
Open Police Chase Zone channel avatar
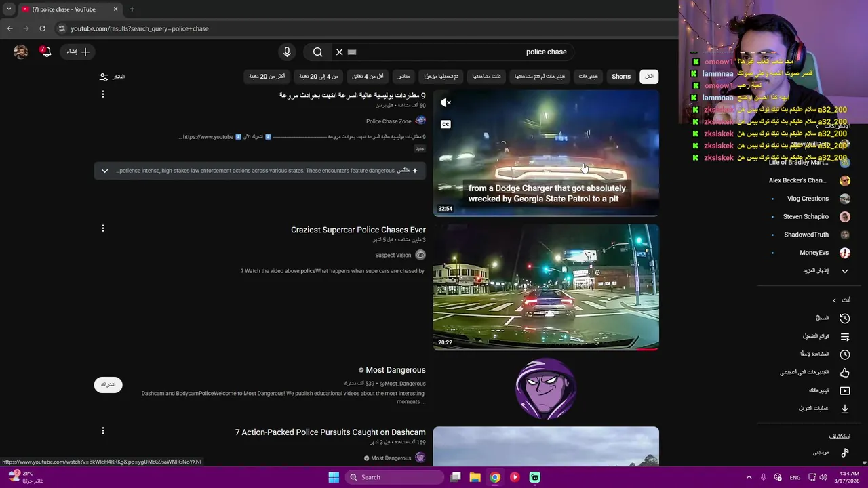click(x=420, y=121)
